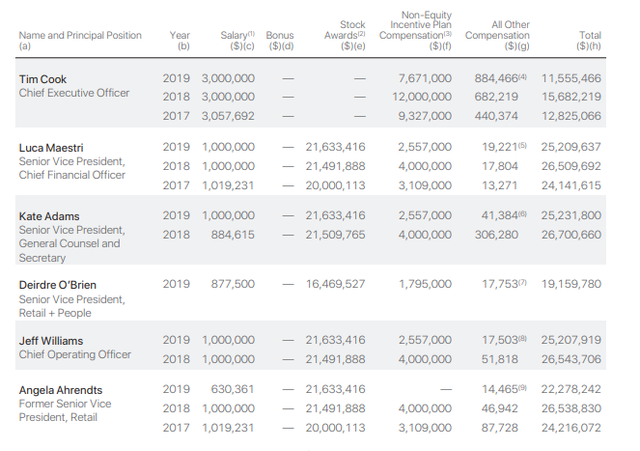Click Tim Cook's 2019 total of 11,555,466
640x451 pixels.
click(x=570, y=77)
